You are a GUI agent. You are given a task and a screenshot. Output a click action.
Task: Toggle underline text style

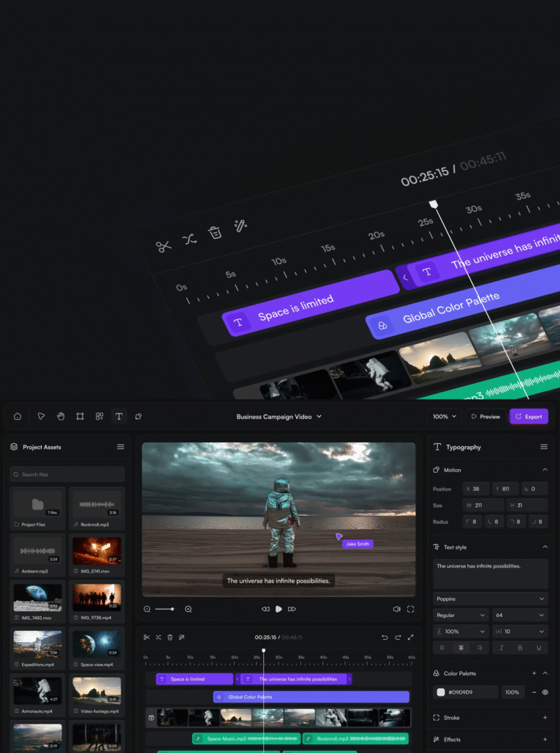point(539,648)
